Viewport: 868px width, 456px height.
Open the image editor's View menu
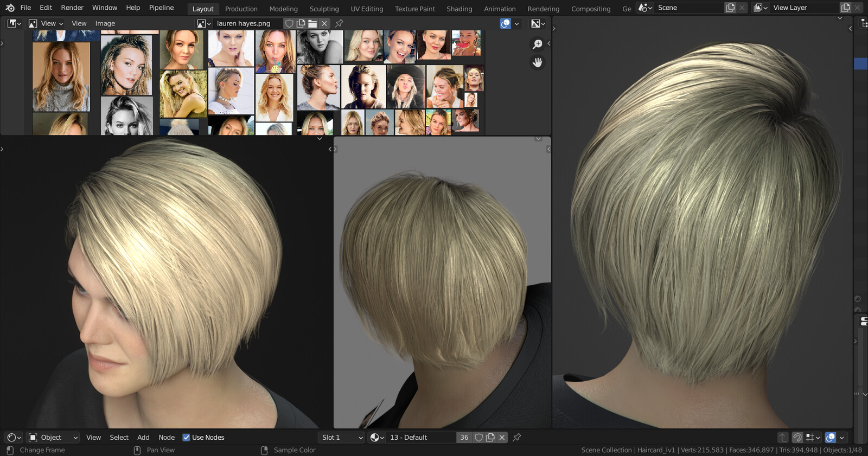79,23
